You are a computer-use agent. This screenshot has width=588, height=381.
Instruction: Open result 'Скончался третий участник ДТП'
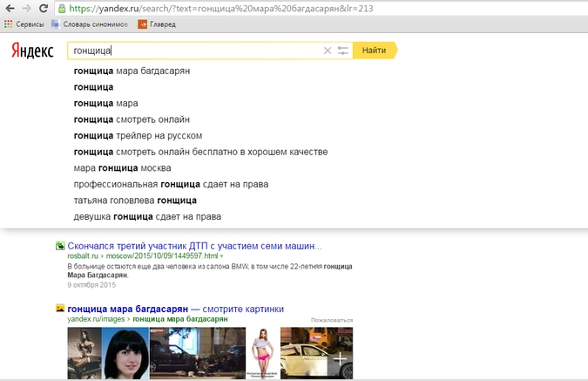[194, 246]
